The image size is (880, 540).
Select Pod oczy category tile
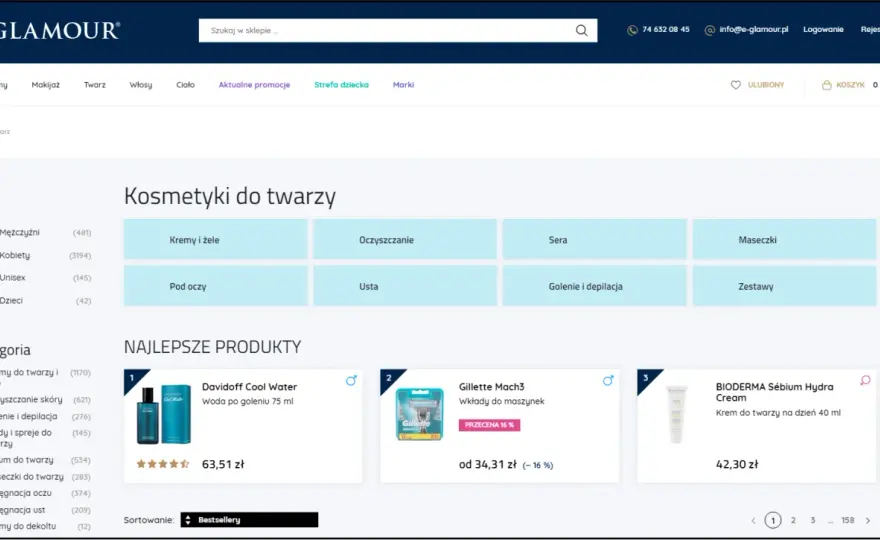216,286
